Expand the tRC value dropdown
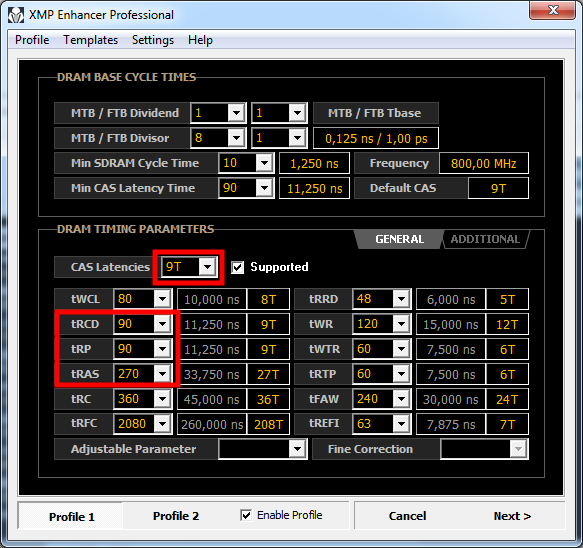The width and height of the screenshot is (583, 548). 162,399
